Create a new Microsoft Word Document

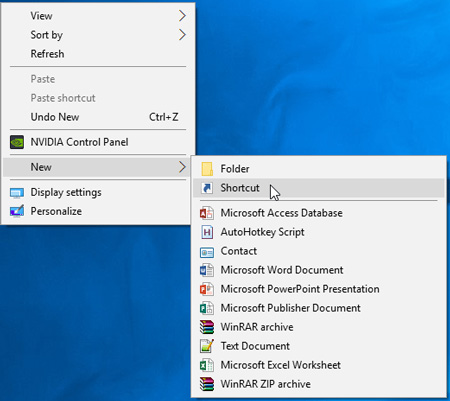coord(319,270)
